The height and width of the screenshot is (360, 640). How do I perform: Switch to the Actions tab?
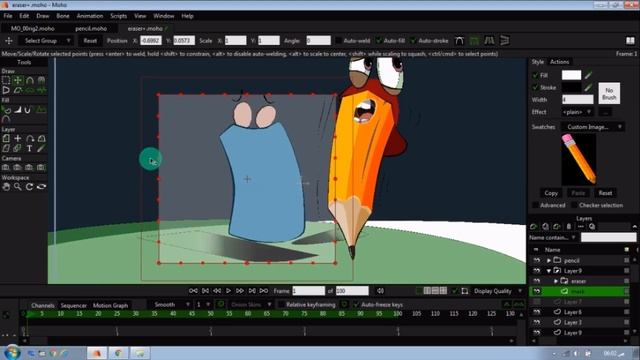[559, 62]
